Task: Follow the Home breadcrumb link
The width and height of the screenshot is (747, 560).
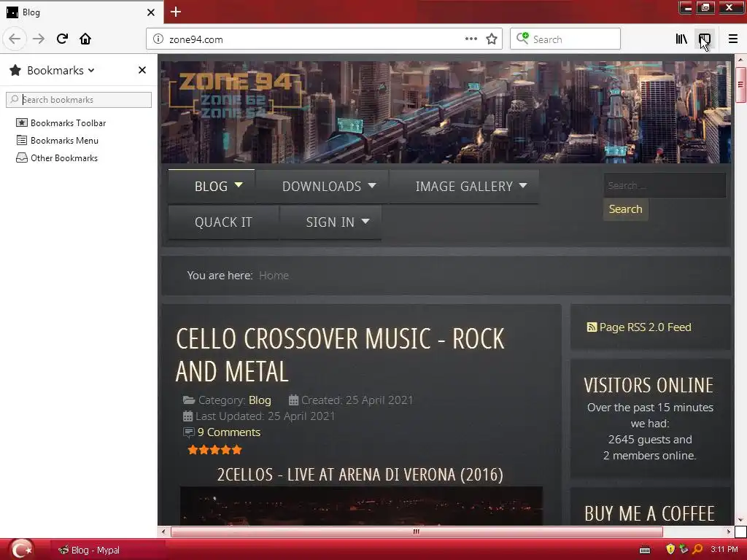Action: coord(274,275)
